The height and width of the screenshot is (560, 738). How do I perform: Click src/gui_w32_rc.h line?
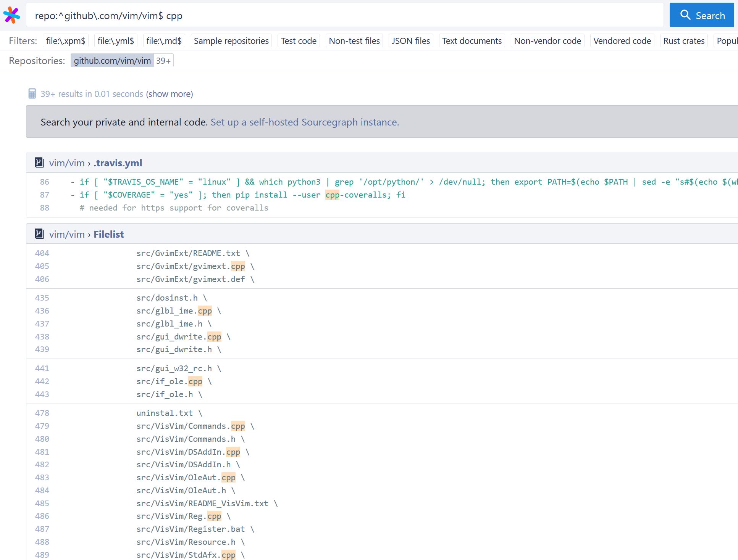coord(382,369)
